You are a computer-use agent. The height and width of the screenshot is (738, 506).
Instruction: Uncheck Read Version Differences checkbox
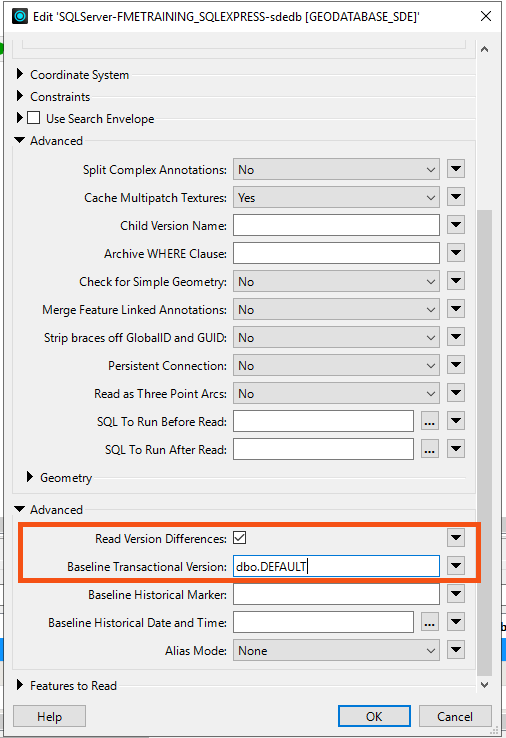(x=240, y=537)
